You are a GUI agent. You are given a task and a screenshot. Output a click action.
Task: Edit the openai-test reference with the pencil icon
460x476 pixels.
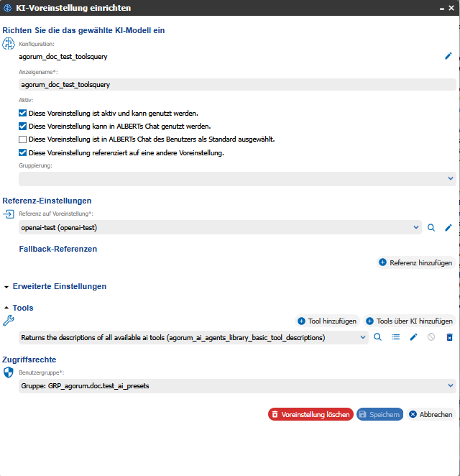coord(448,227)
